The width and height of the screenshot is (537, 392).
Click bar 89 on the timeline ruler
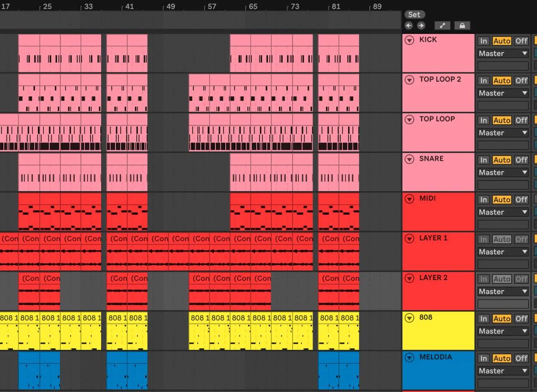point(377,7)
